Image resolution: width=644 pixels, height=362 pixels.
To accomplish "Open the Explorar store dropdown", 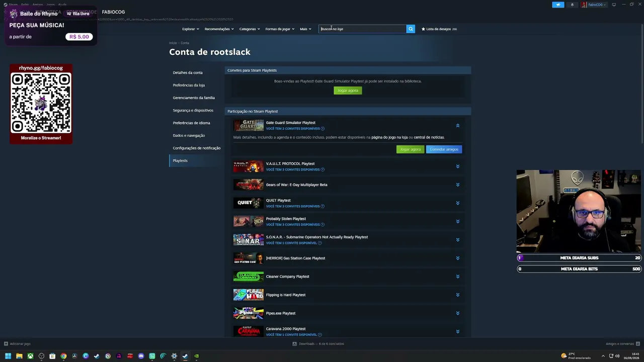I will coord(191,29).
